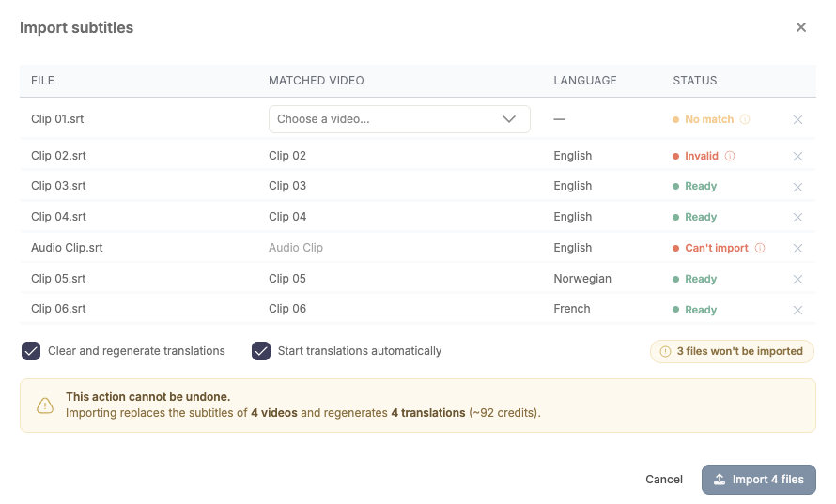Click the No match status label
Viewport: 836px width, 504px height.
pyautogui.click(x=709, y=119)
